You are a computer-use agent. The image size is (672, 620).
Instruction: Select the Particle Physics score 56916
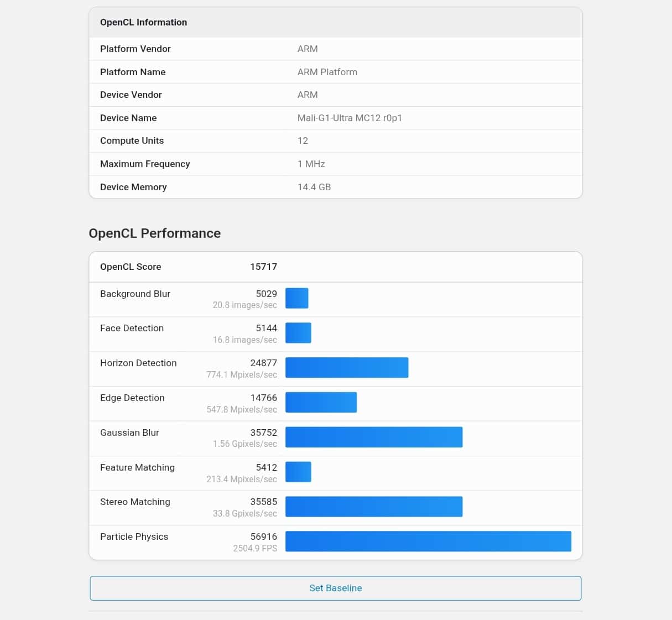tap(263, 536)
